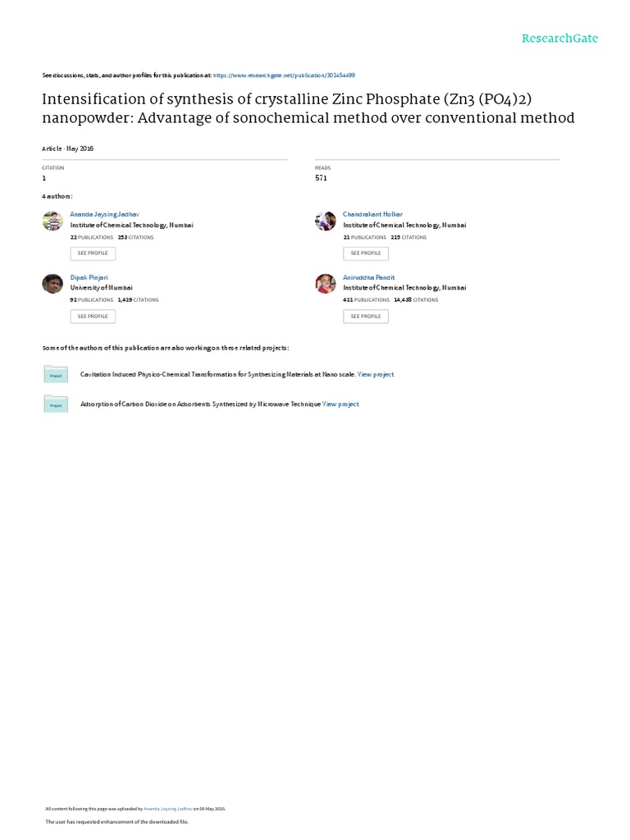The height and width of the screenshot is (840, 630).
Task: Open Dipak Pinjari's author name link
Action: pyautogui.click(x=89, y=277)
